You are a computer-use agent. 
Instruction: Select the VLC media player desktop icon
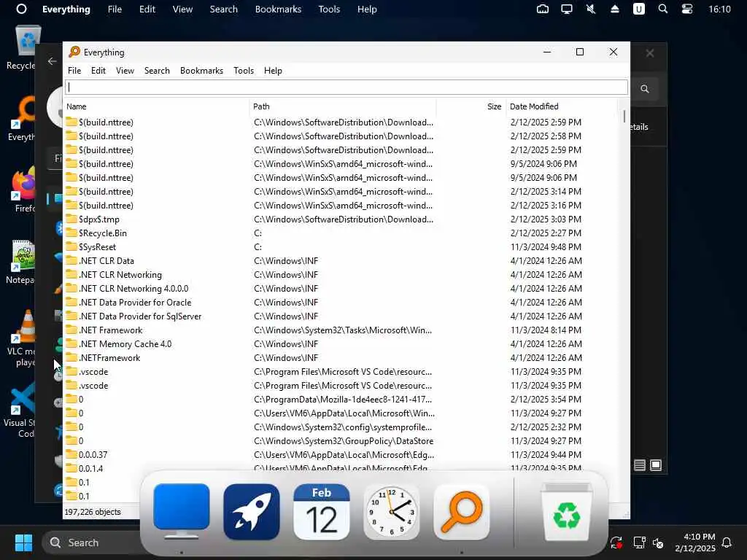click(x=24, y=338)
